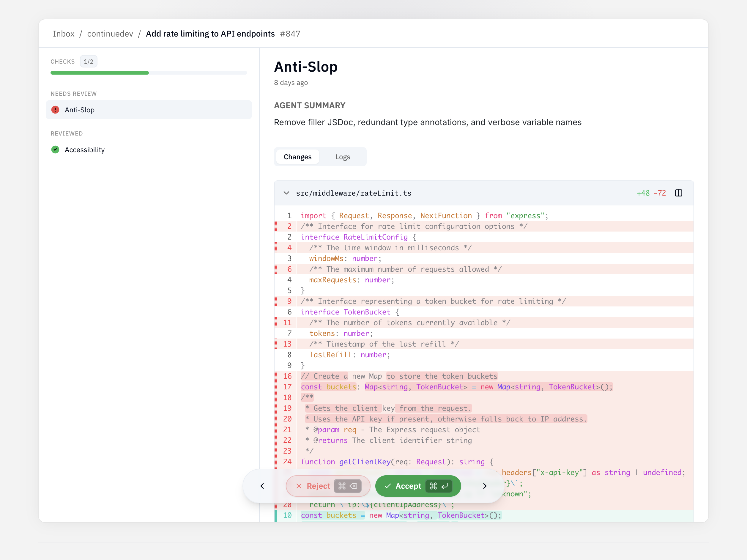Click the ⌘⌫ shortcut badge on the Reject button
Image resolution: width=747 pixels, height=560 pixels.
(x=347, y=486)
